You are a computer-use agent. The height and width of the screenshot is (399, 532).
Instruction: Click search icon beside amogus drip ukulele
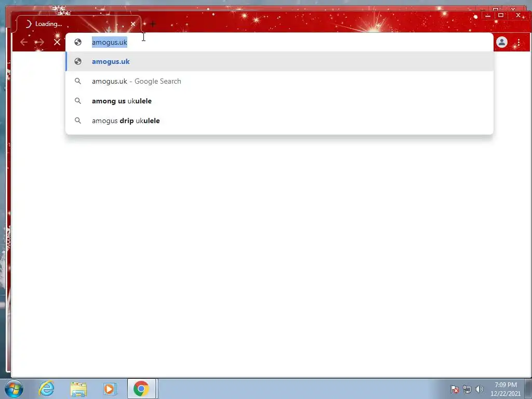coord(78,121)
